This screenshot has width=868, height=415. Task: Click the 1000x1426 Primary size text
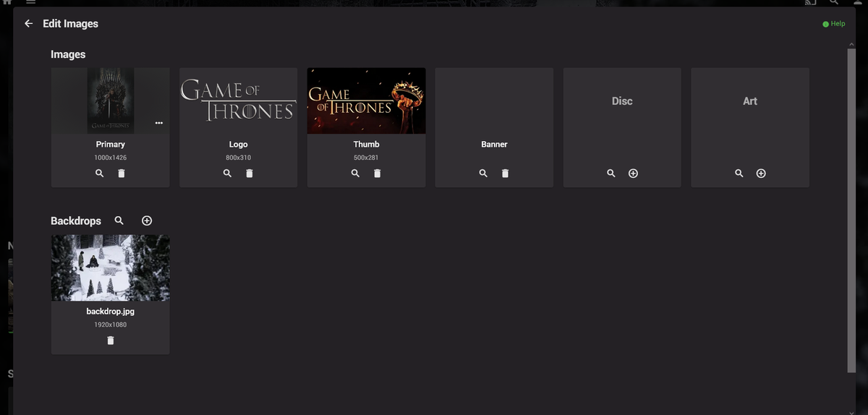click(111, 158)
